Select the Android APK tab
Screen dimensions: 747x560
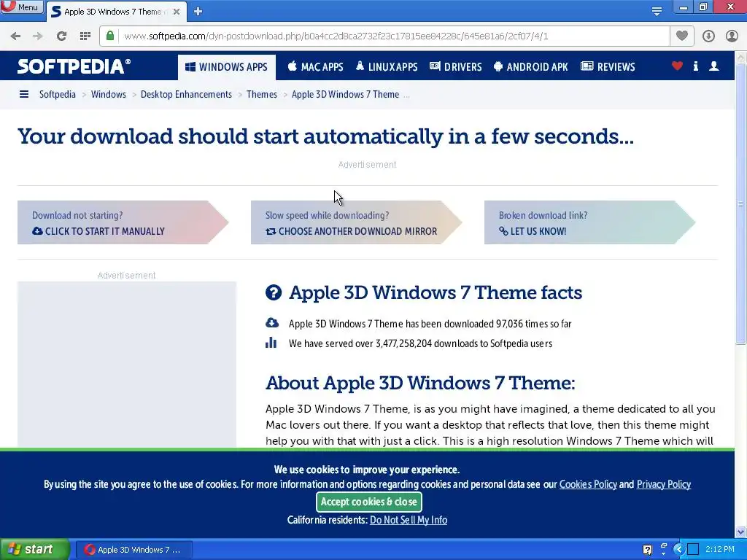pos(531,66)
